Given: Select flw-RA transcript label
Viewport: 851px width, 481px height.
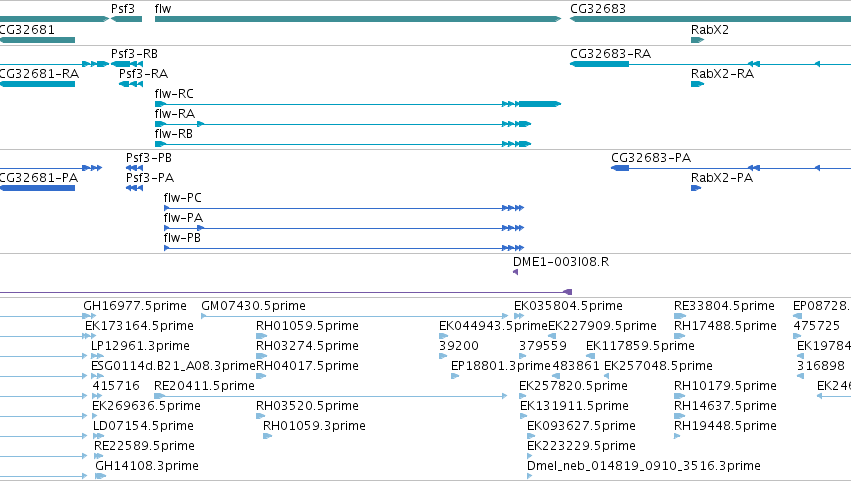Looking at the screenshot, I should point(174,114).
